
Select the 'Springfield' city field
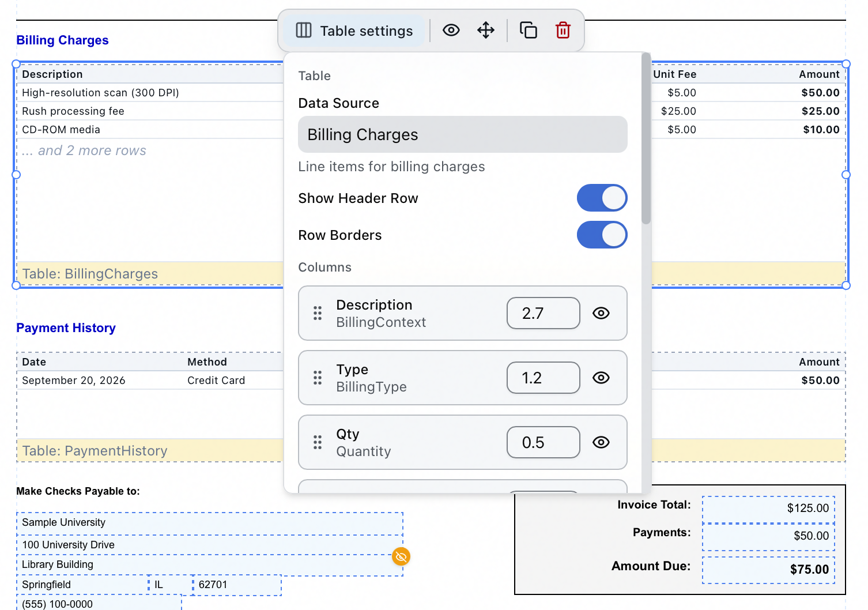point(82,585)
